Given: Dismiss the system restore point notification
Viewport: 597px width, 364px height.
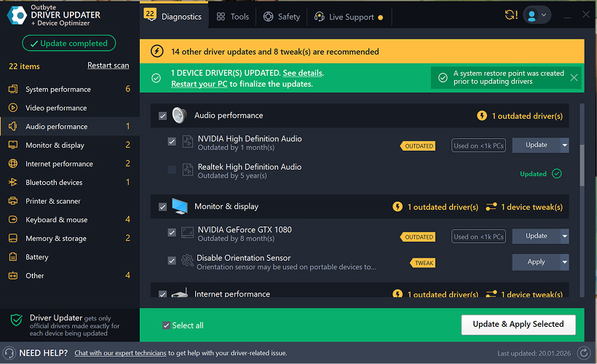Looking at the screenshot, I should tap(574, 77).
